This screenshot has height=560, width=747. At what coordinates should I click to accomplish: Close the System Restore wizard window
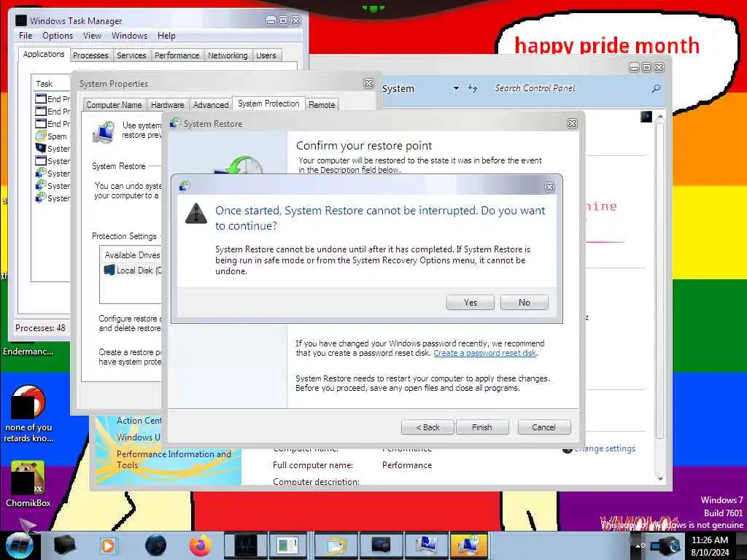[572, 124]
